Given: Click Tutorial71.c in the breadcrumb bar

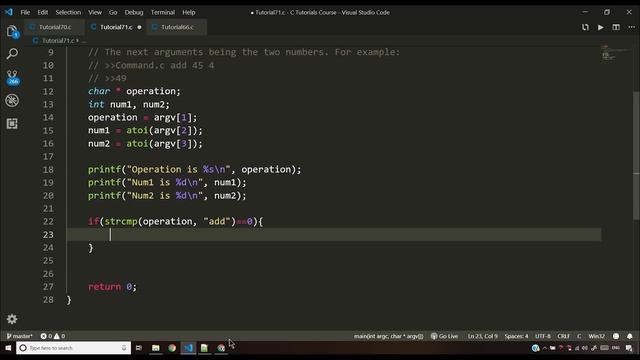Looking at the screenshot, I should (58, 40).
